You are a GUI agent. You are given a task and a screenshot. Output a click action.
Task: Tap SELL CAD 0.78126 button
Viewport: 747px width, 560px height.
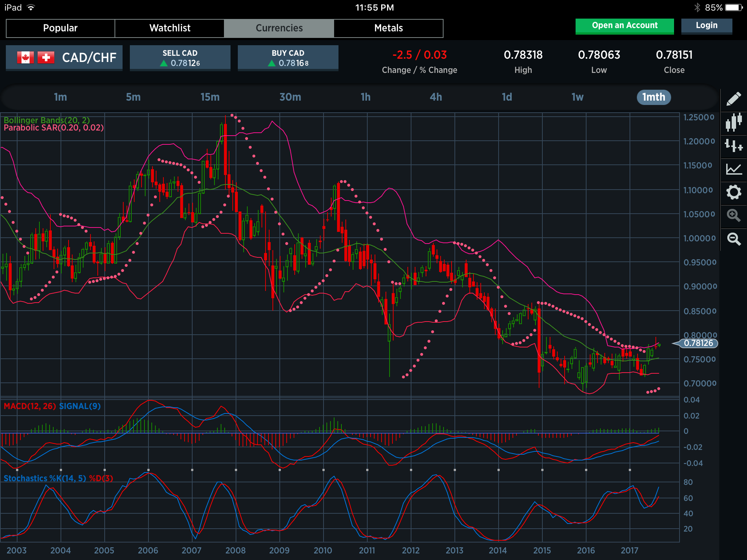[x=180, y=58]
